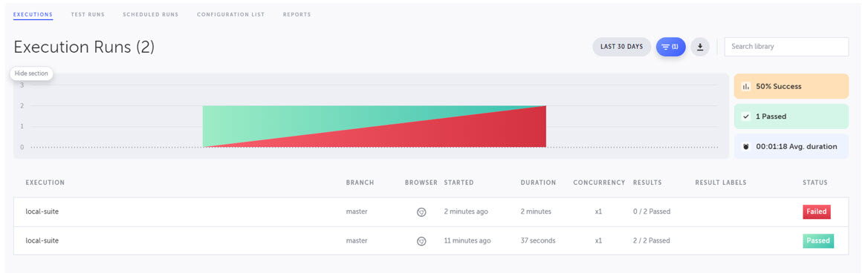
Task: Click the Failed status badge
Action: (x=817, y=211)
